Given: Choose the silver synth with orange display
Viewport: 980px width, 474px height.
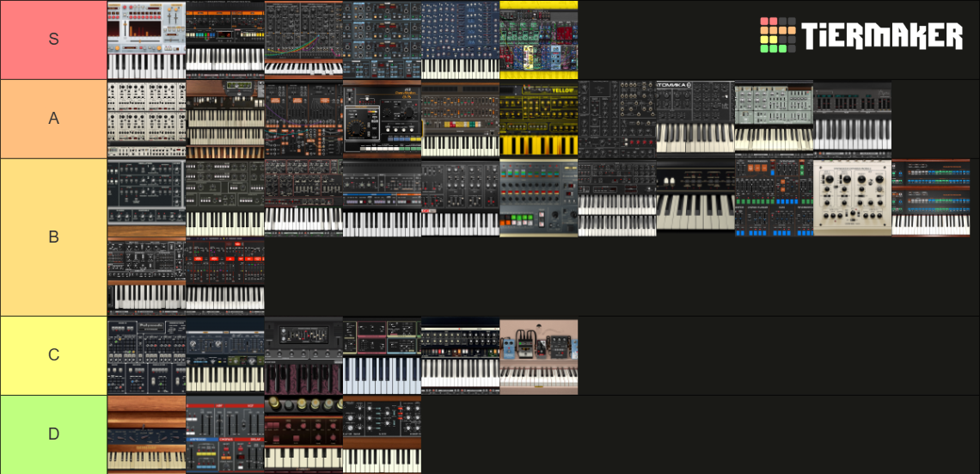Looking at the screenshot, I should tap(147, 40).
